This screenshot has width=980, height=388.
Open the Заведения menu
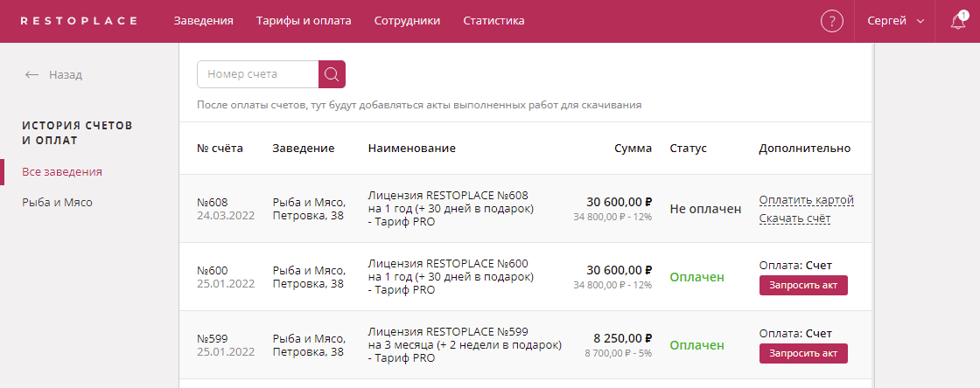click(x=204, y=21)
